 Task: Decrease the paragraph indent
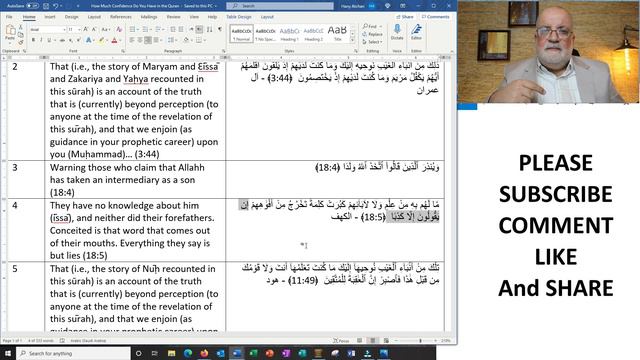(173, 29)
